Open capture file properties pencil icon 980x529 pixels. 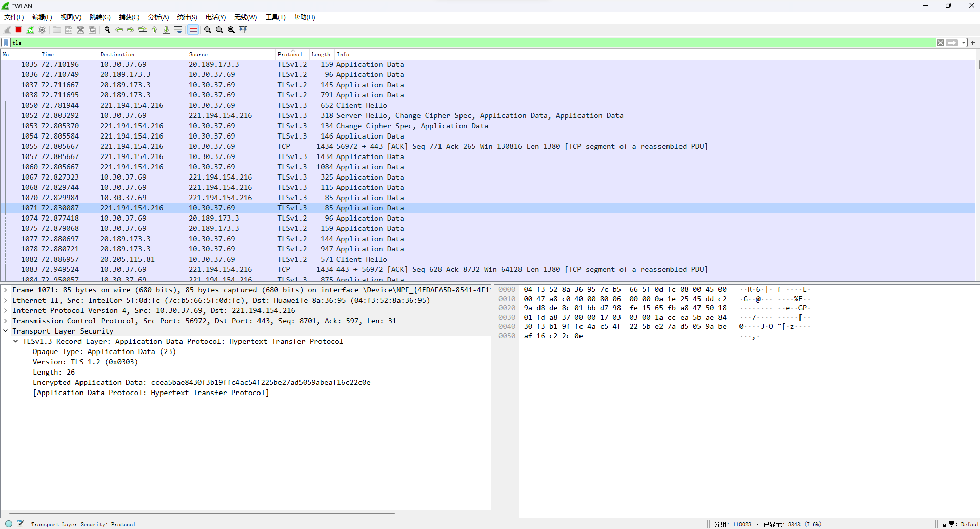[x=21, y=524]
